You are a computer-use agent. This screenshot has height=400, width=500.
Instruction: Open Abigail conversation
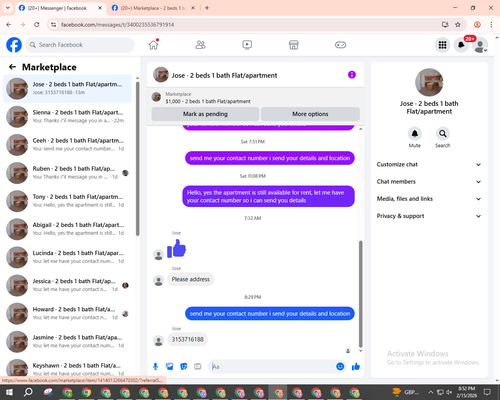[x=67, y=229]
